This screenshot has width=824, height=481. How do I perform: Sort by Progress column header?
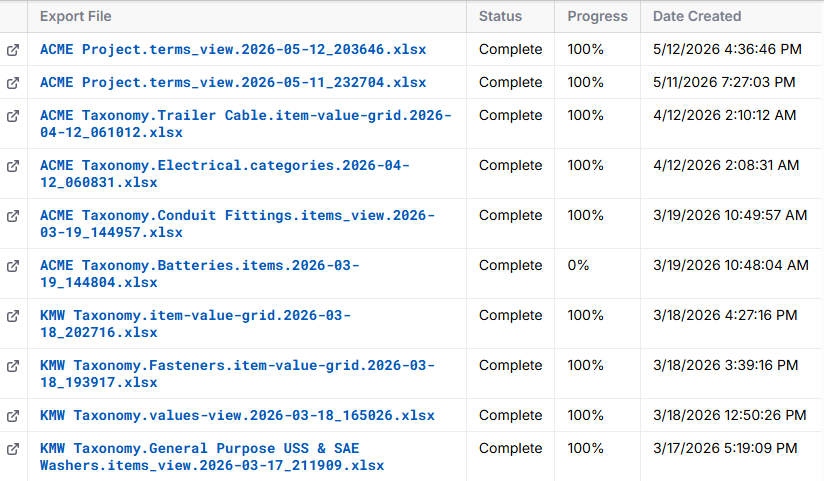598,16
